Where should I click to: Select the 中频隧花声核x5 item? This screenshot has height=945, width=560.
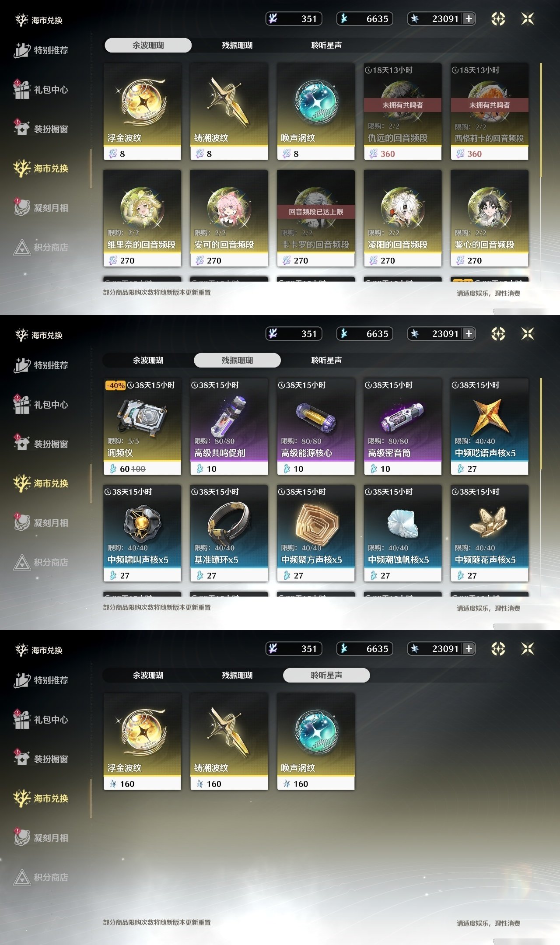coord(490,533)
